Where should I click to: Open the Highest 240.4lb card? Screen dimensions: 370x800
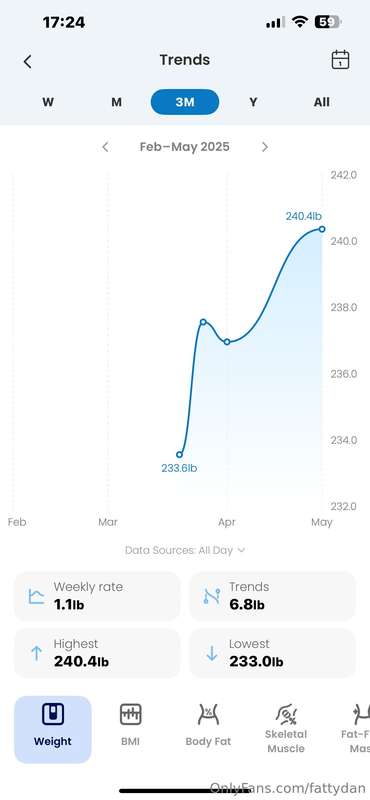97,653
